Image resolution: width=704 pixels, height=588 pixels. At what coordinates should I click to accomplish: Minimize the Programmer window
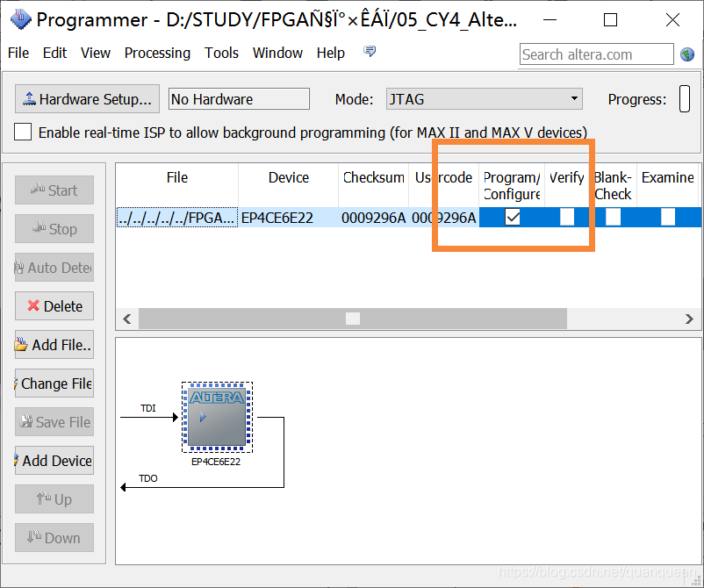coord(550,20)
